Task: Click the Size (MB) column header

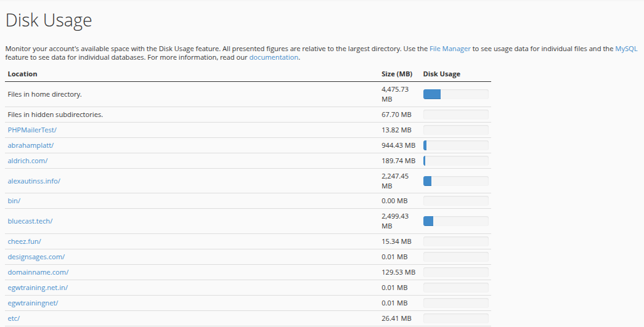Action: (397, 74)
